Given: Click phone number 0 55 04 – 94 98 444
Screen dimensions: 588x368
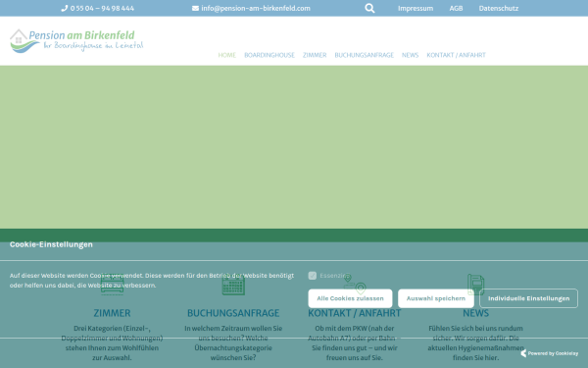Looking at the screenshot, I should 102,8.
